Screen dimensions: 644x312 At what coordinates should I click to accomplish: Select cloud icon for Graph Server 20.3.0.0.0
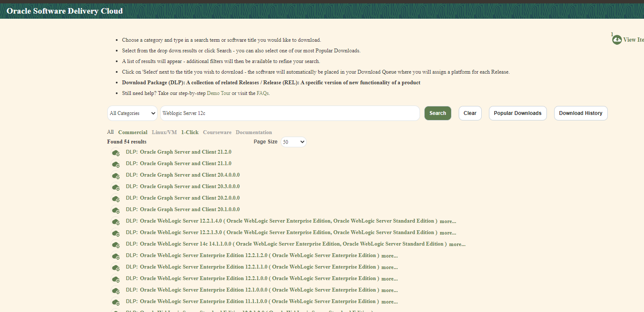pos(115,187)
